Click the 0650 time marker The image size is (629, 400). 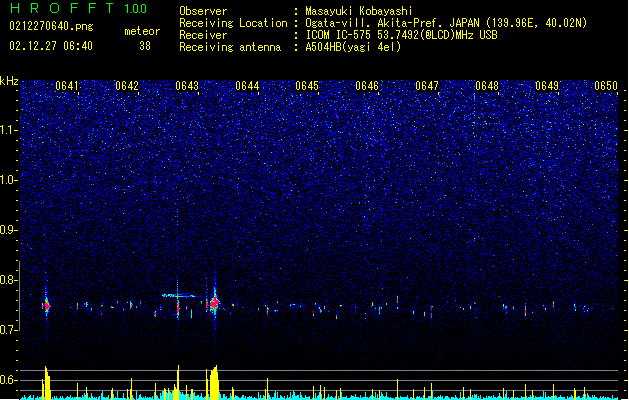(x=606, y=86)
